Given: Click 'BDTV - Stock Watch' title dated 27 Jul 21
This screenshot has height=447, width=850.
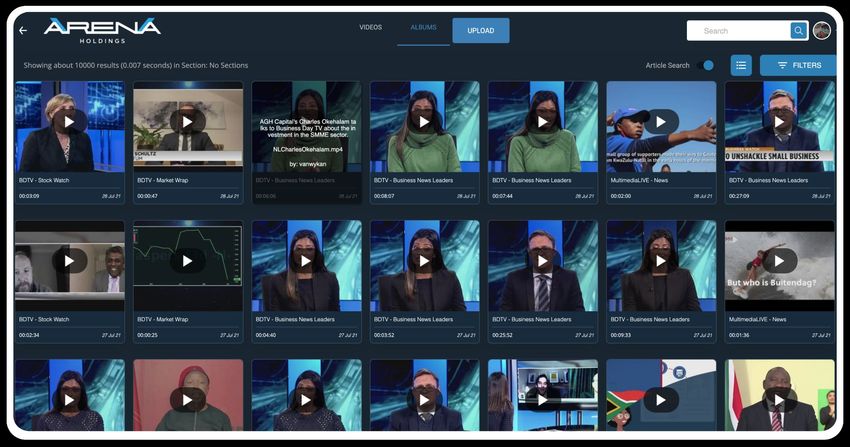Looking at the screenshot, I should (x=44, y=320).
